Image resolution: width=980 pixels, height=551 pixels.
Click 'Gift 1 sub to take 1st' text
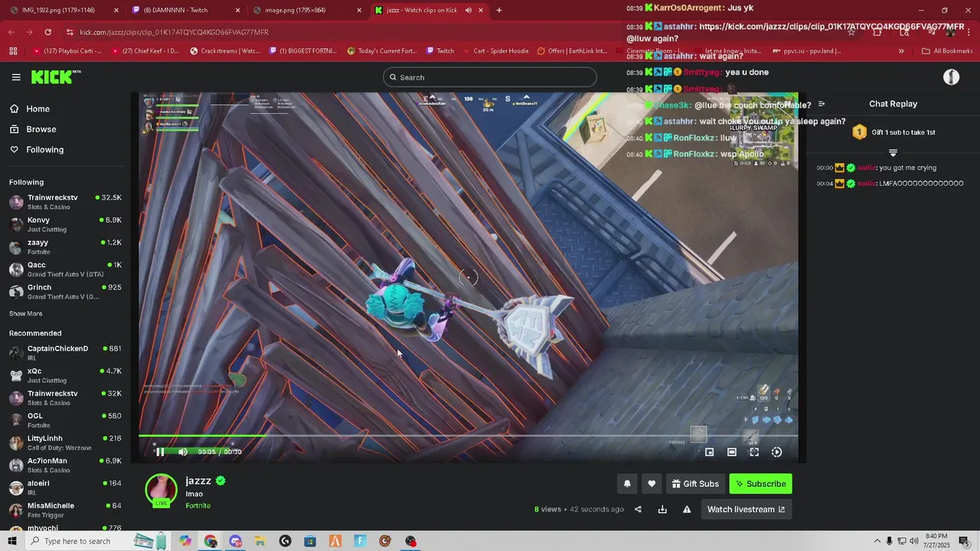point(903,132)
